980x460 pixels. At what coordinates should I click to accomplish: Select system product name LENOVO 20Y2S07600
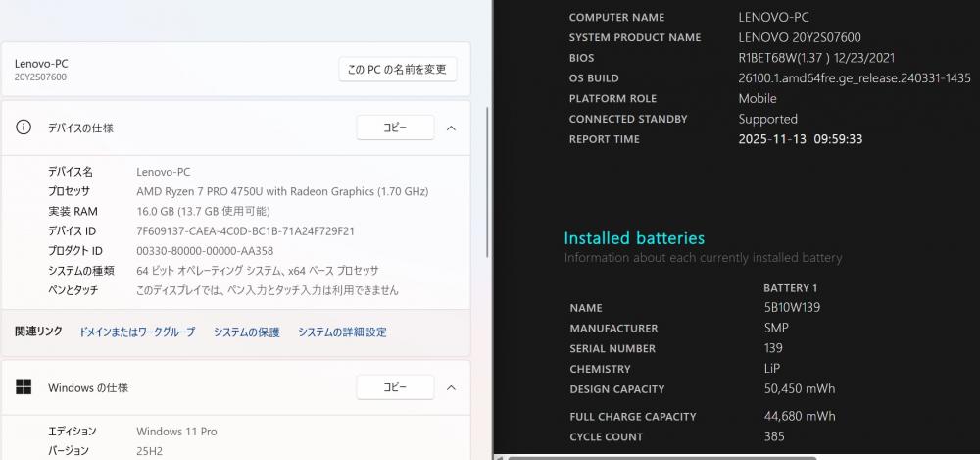coord(800,37)
